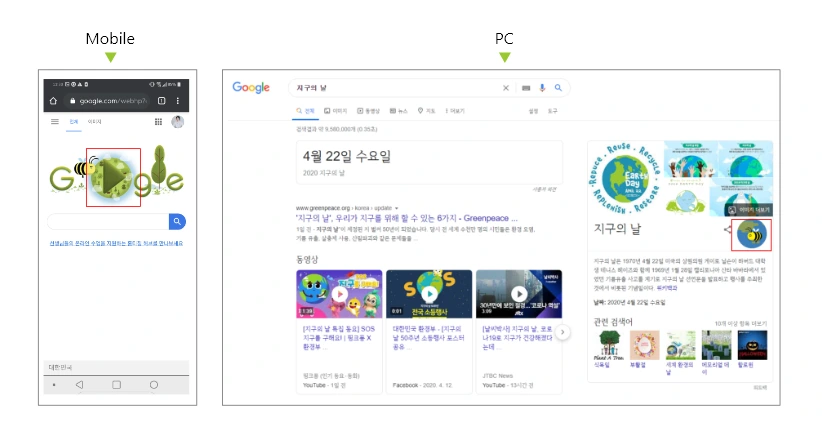Click the share icon beside 지구의 날 title
Screen dimensions: 822x423
click(728, 229)
